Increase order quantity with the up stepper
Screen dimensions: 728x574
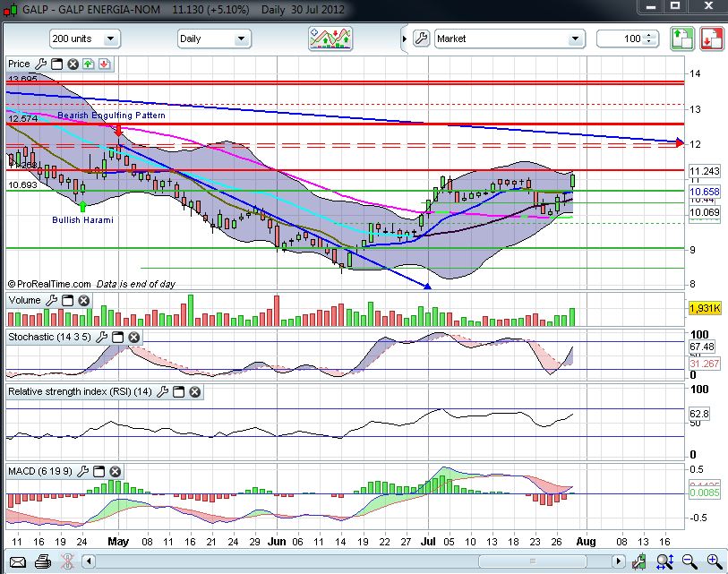(x=650, y=35)
